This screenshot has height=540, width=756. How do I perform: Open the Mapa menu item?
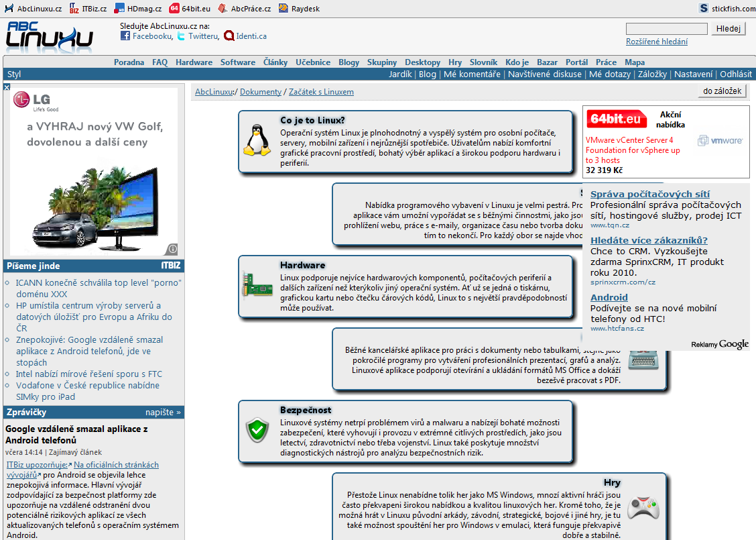tap(635, 62)
